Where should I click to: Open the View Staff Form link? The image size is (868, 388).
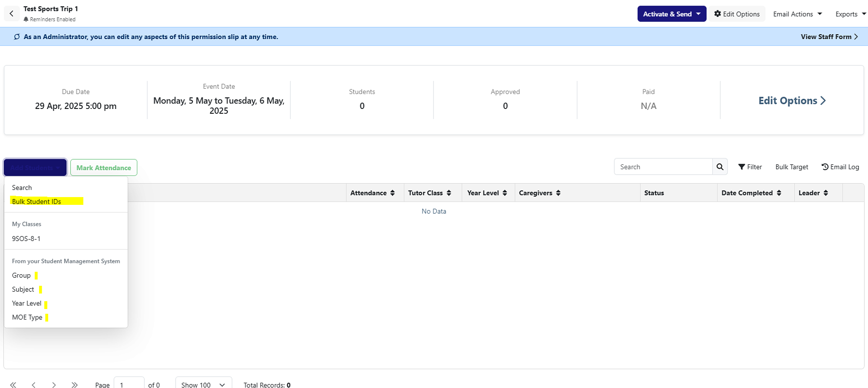pyautogui.click(x=829, y=37)
